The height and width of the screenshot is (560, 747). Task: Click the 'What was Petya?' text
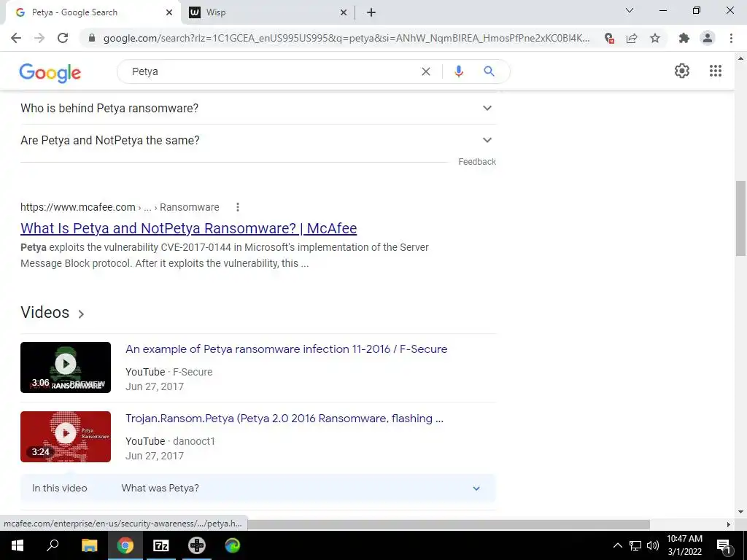tap(160, 488)
